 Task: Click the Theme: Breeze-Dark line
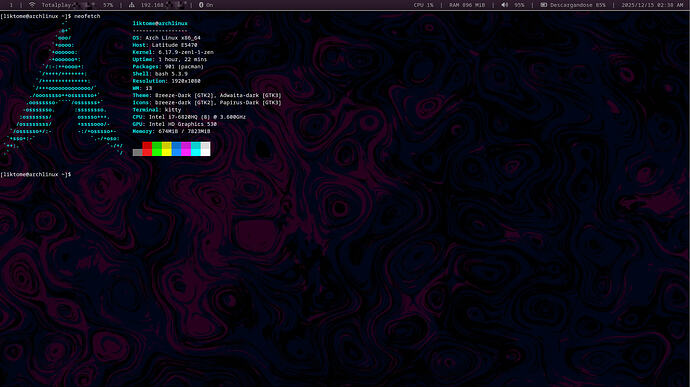(207, 96)
